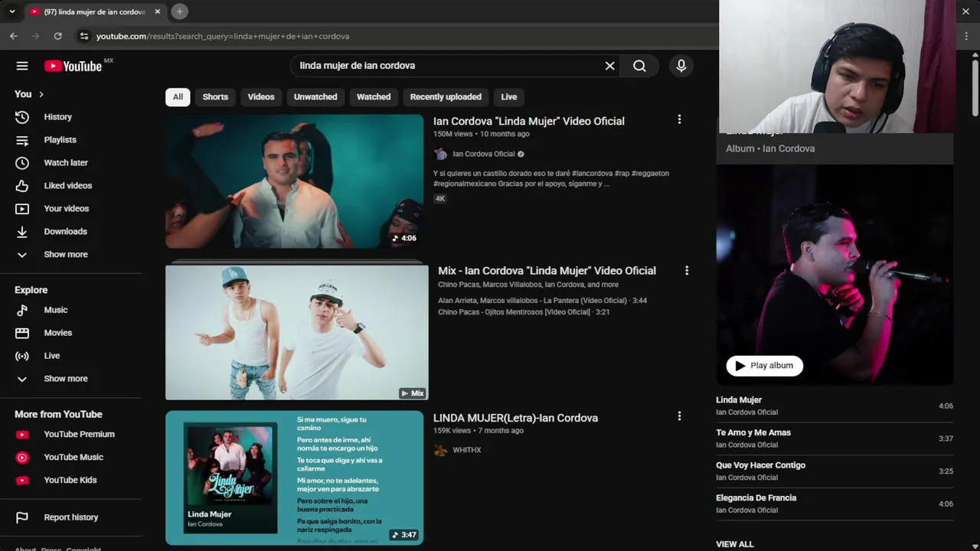Play album track Te Amo y Me Amas
Image resolution: width=980 pixels, height=551 pixels.
pyautogui.click(x=835, y=439)
